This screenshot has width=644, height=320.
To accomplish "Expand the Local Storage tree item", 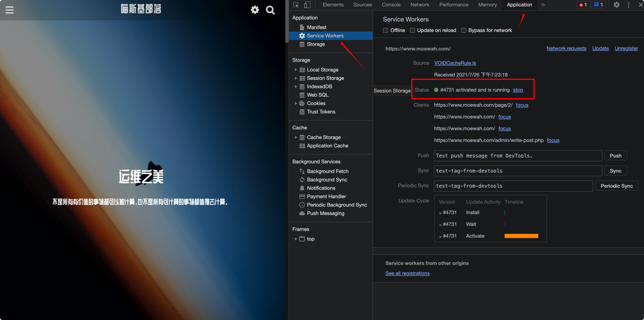I will click(x=296, y=70).
